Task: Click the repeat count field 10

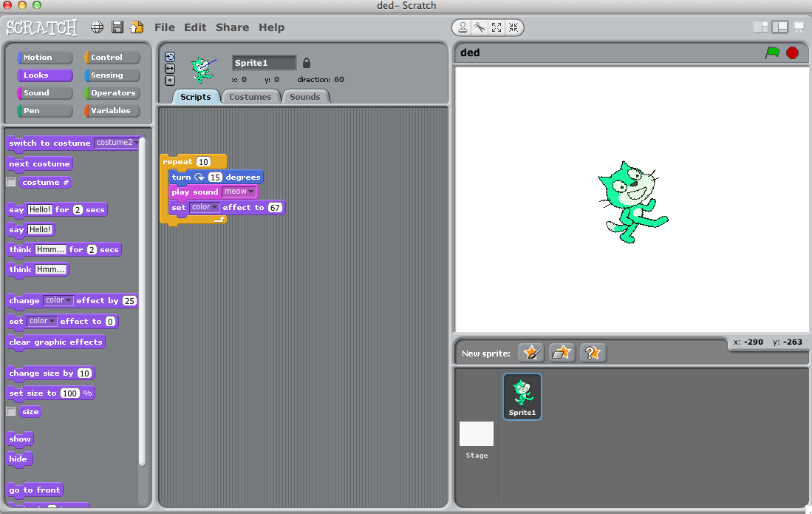Action: pyautogui.click(x=203, y=162)
